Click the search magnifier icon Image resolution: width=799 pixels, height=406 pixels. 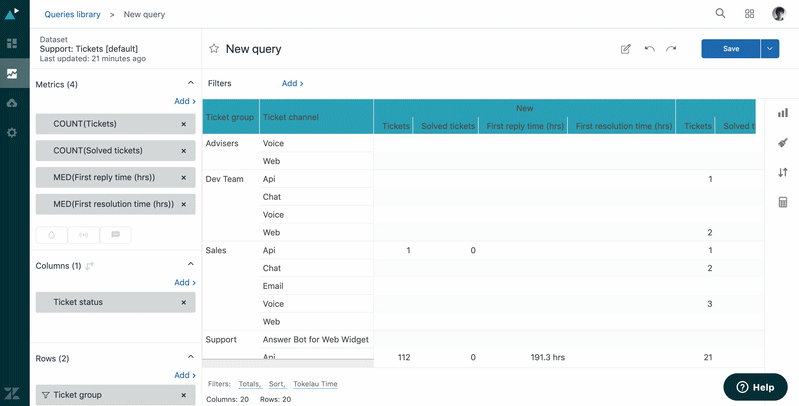coord(720,14)
